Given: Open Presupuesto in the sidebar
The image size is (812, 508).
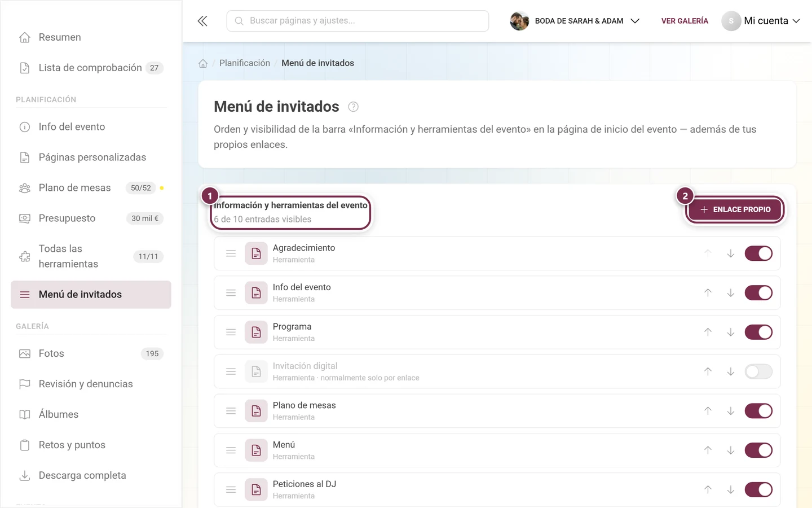Looking at the screenshot, I should coord(91,218).
